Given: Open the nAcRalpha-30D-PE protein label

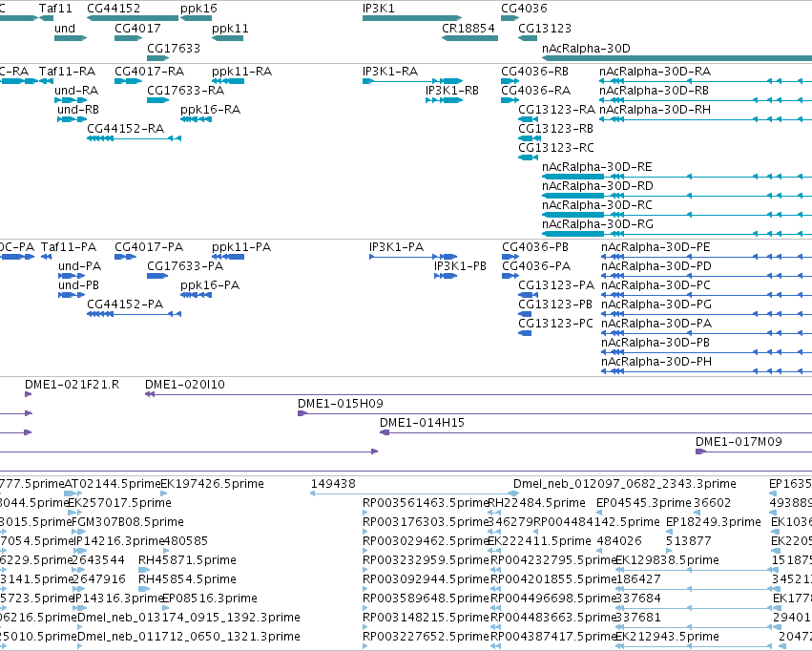Looking at the screenshot, I should (x=656, y=247).
